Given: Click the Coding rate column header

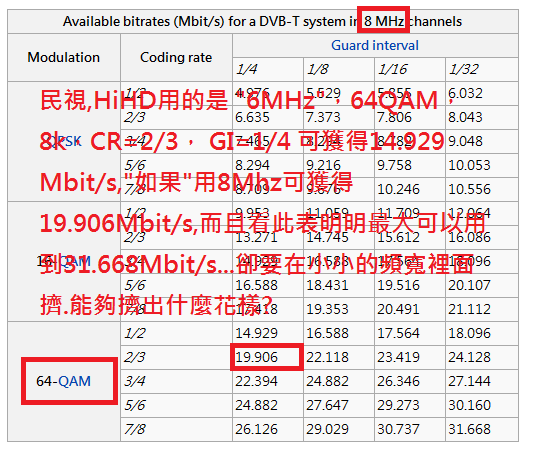Looking at the screenshot, I should pos(176,57).
